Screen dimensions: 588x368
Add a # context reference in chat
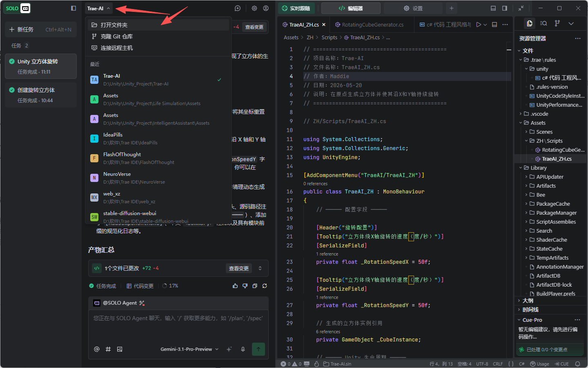pos(108,349)
